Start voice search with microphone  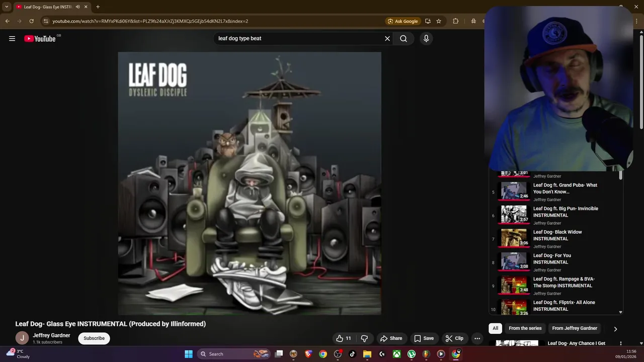(x=426, y=39)
